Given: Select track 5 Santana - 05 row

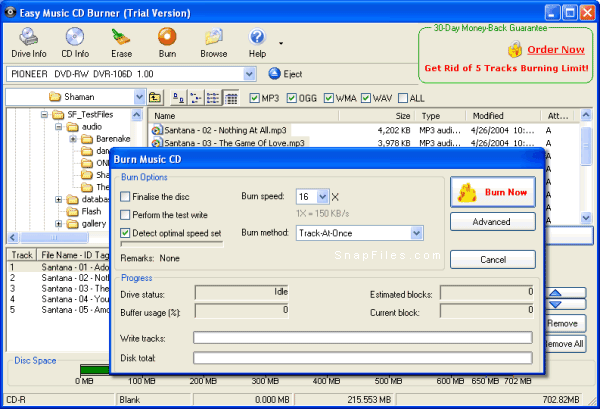Looking at the screenshot, I should (x=59, y=310).
